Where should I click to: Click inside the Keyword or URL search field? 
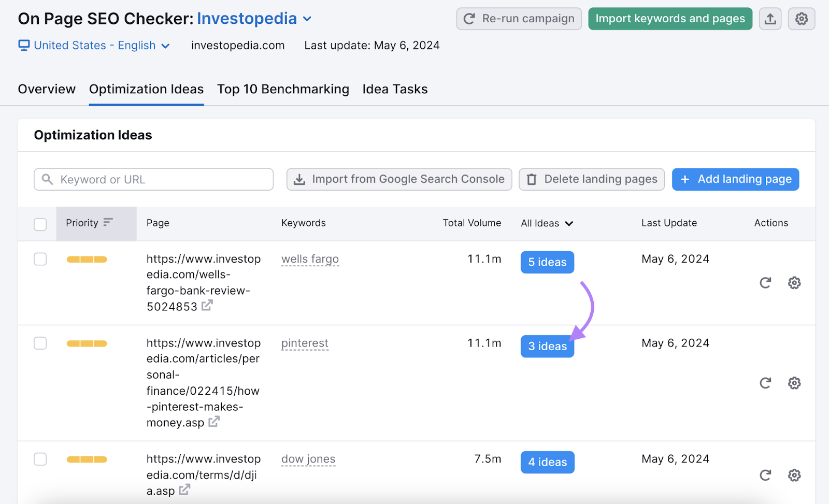click(153, 179)
